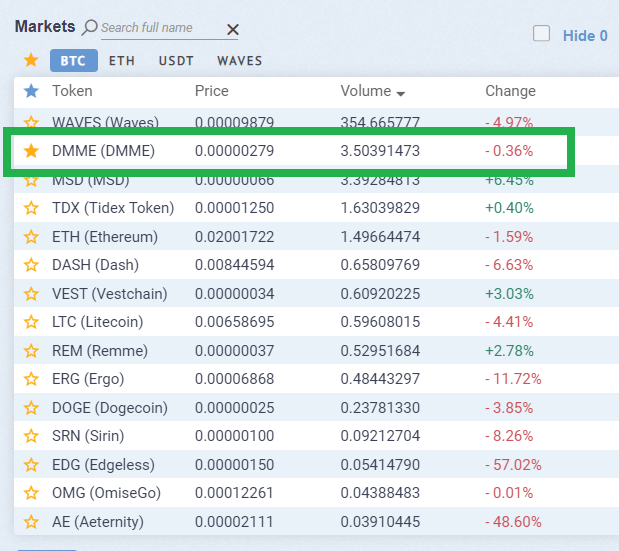Click REM change +2.78%

point(509,351)
